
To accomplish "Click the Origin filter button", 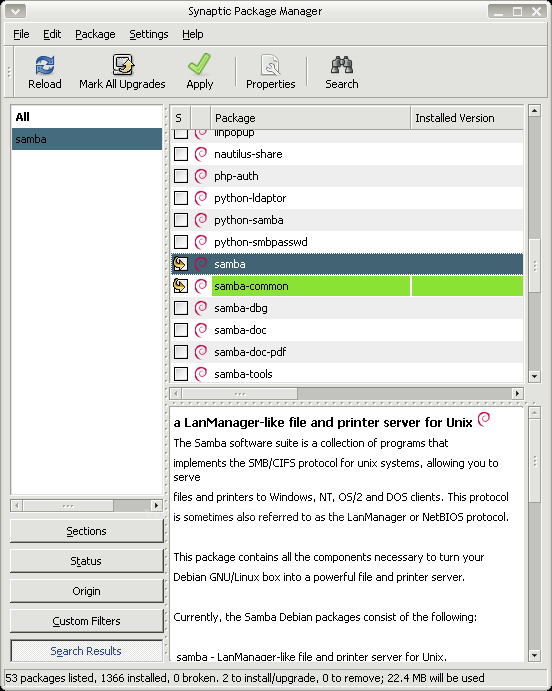I will pos(86,591).
